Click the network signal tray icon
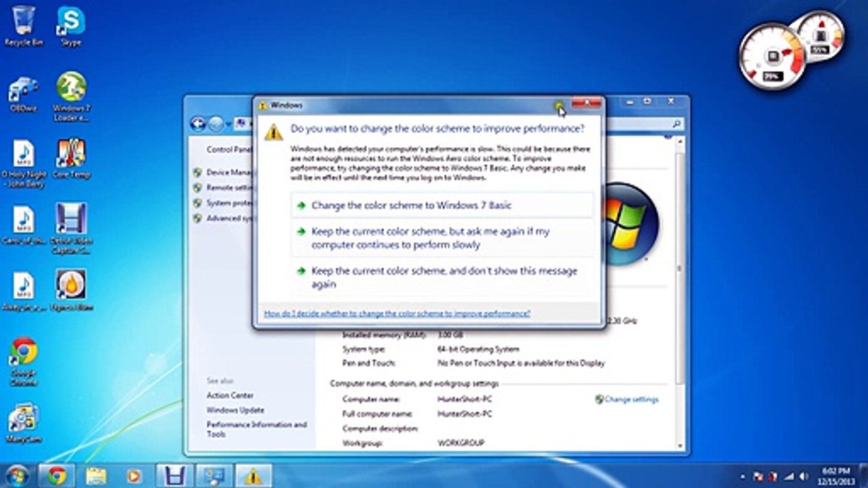 788,476
